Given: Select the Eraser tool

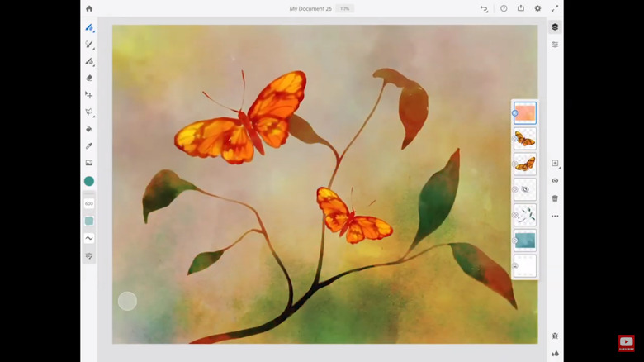Looking at the screenshot, I should tap(89, 79).
